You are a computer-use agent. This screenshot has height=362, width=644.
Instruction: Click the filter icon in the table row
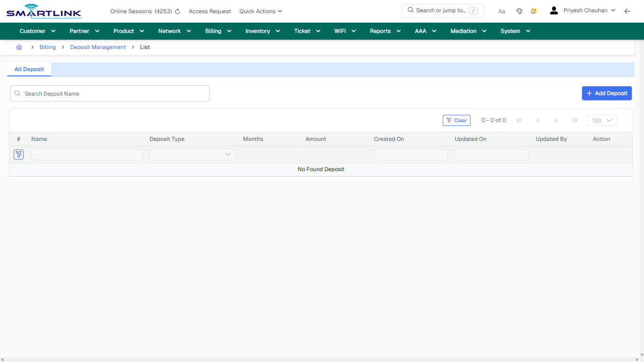point(18,154)
